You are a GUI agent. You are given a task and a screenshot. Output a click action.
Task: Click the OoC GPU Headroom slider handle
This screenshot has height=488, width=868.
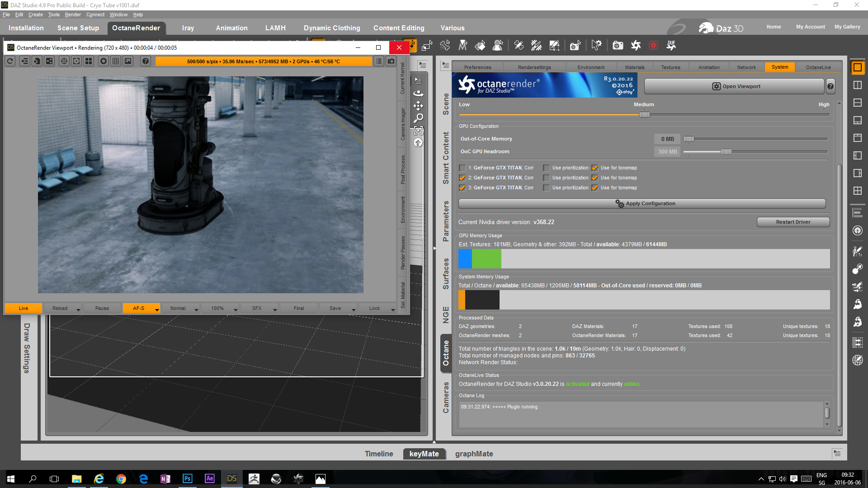tap(726, 152)
